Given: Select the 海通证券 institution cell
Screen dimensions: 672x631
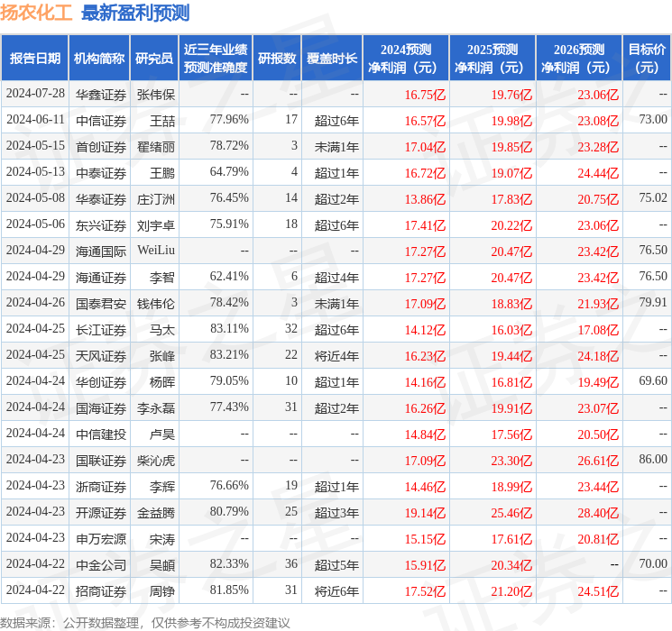Looking at the screenshot, I should click(101, 278).
